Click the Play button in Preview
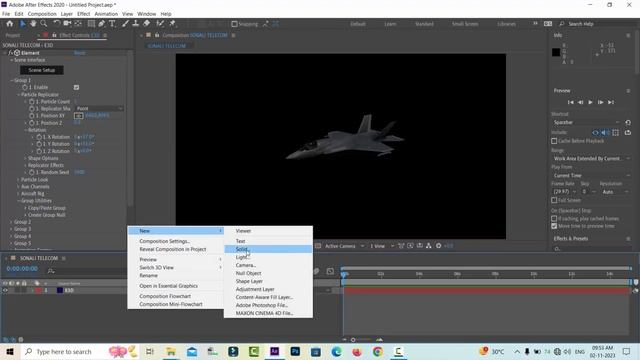This screenshot has height=360, width=640. click(x=590, y=102)
